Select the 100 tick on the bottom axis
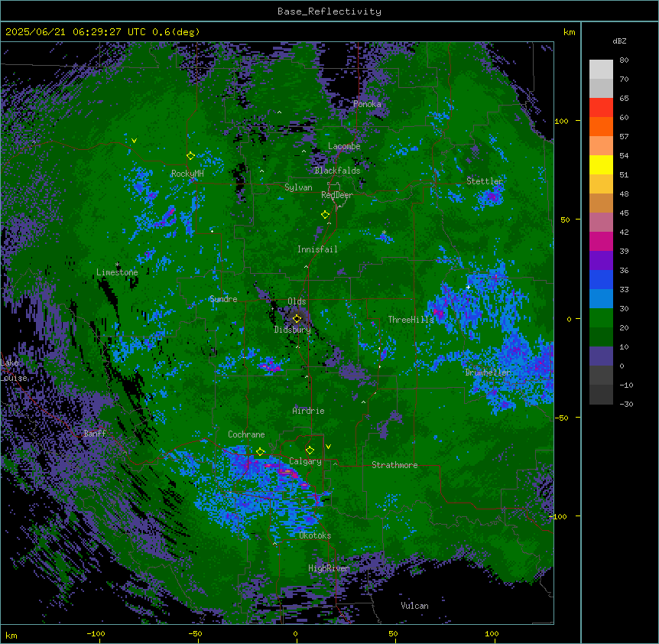Viewport: 659px width, 644px height. coord(492,633)
